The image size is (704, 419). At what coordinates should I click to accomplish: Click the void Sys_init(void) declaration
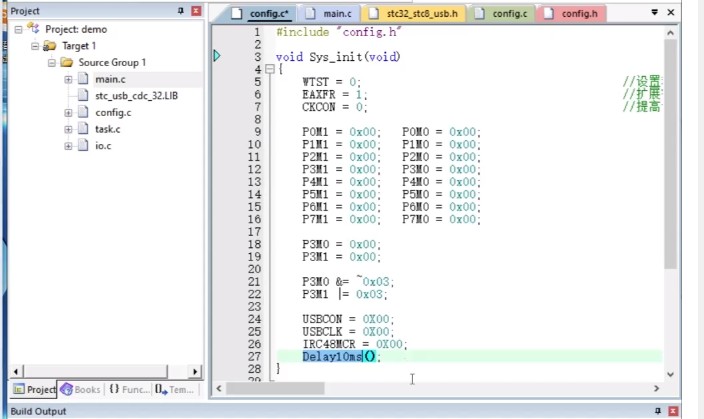click(338, 57)
